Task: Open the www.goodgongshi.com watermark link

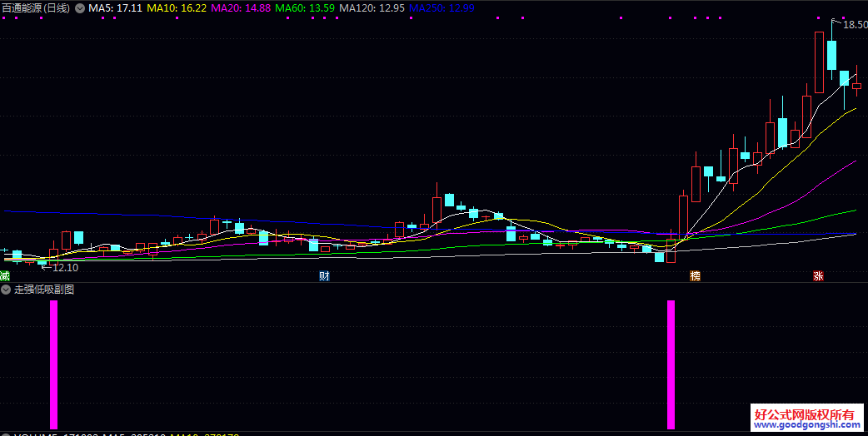Action: [806, 426]
